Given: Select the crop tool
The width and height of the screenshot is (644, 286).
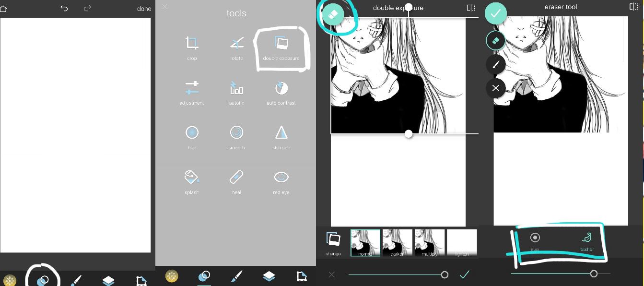Looking at the screenshot, I should (x=192, y=48).
